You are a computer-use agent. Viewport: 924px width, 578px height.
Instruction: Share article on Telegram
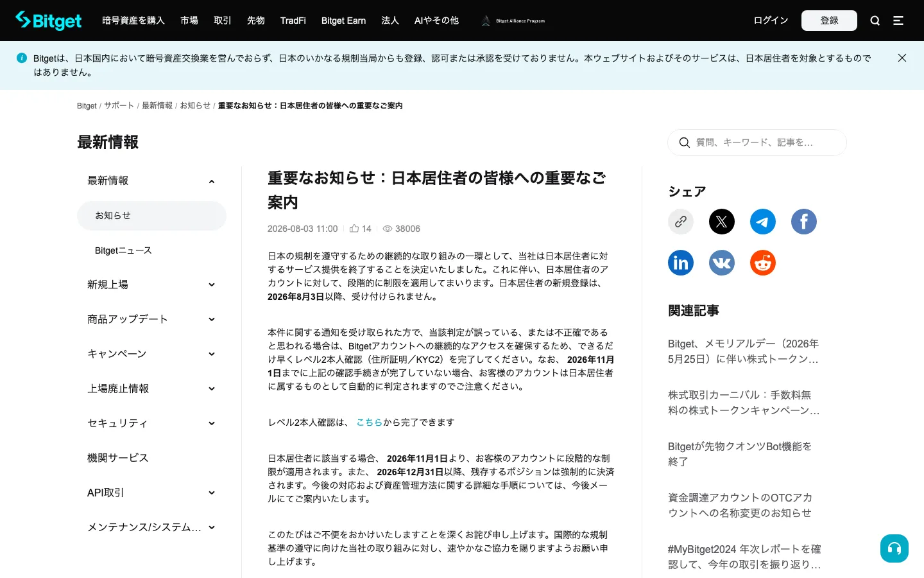pyautogui.click(x=763, y=222)
